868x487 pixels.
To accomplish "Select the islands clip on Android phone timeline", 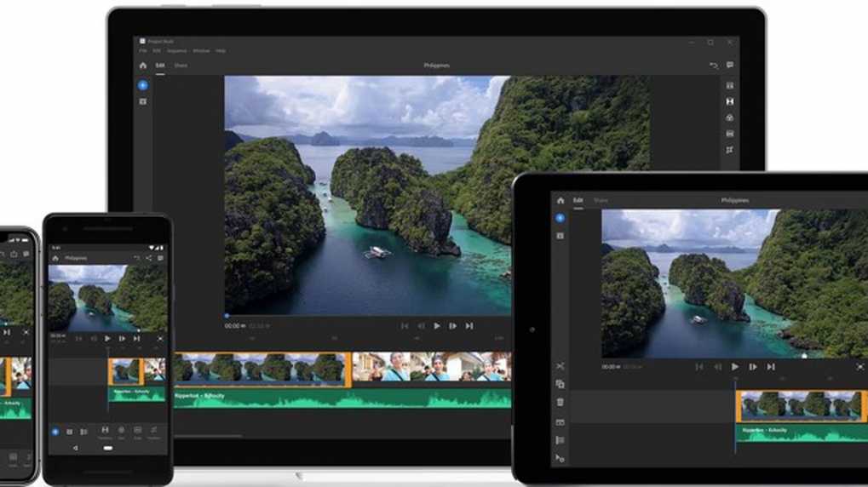I will (x=126, y=371).
